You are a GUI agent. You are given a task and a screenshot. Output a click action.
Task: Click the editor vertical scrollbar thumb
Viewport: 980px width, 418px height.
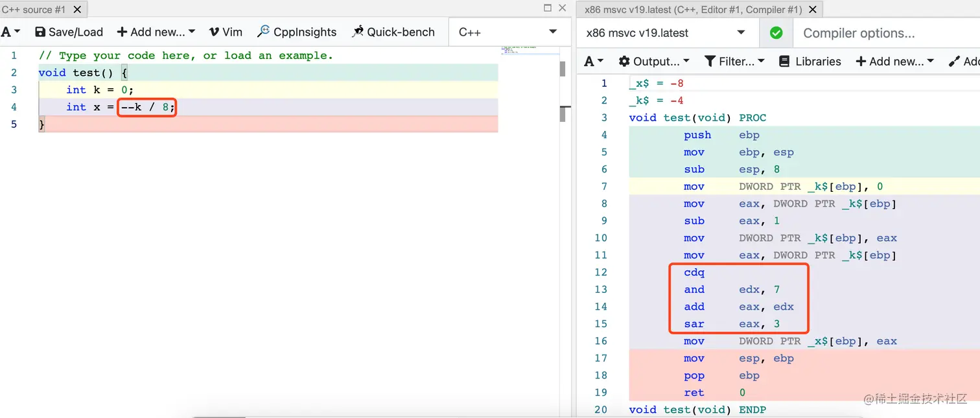tap(563, 68)
